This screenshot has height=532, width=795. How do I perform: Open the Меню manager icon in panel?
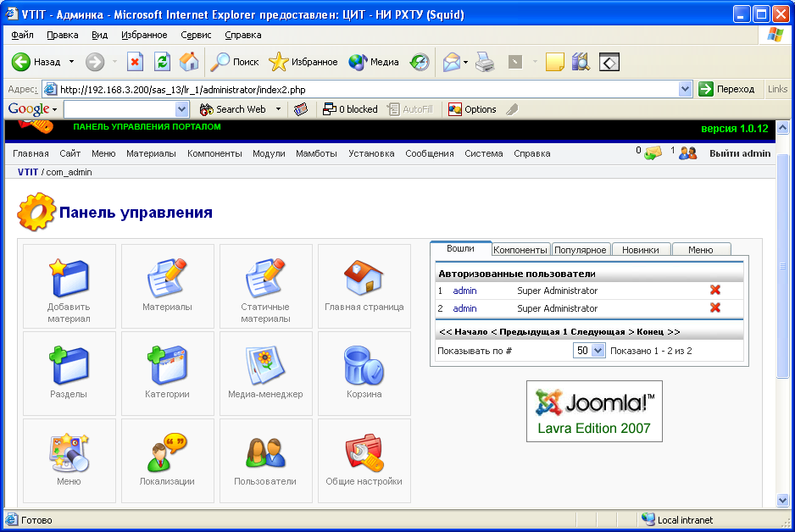pos(69,461)
